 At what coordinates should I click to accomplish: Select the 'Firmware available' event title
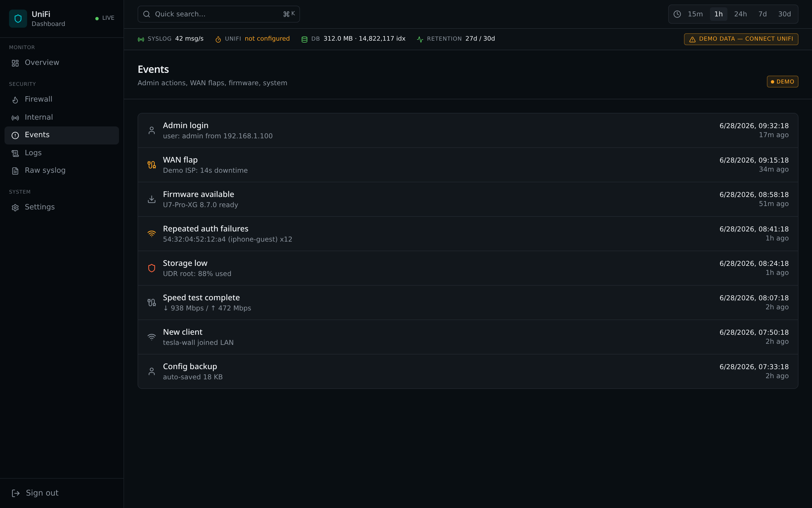pos(198,194)
